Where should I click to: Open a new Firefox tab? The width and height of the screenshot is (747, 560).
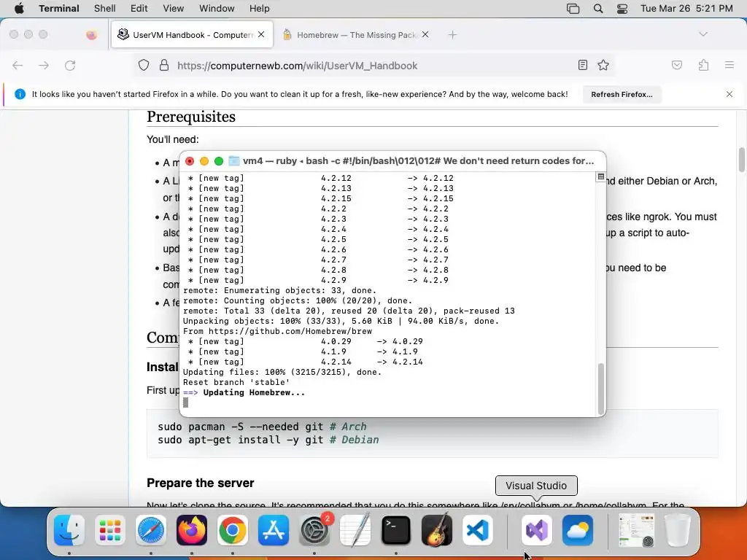click(452, 35)
